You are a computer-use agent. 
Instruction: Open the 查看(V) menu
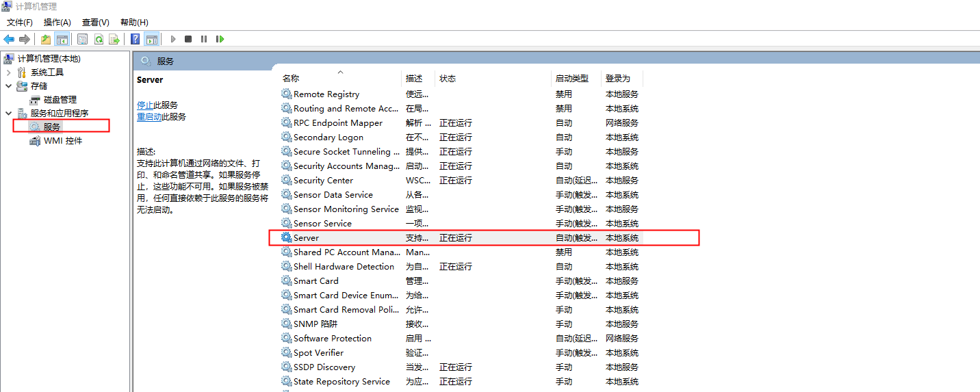[96, 23]
